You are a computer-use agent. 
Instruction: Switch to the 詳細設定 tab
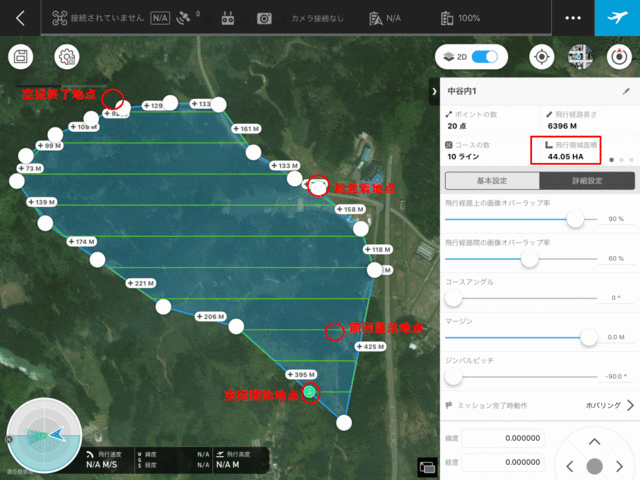tap(587, 181)
